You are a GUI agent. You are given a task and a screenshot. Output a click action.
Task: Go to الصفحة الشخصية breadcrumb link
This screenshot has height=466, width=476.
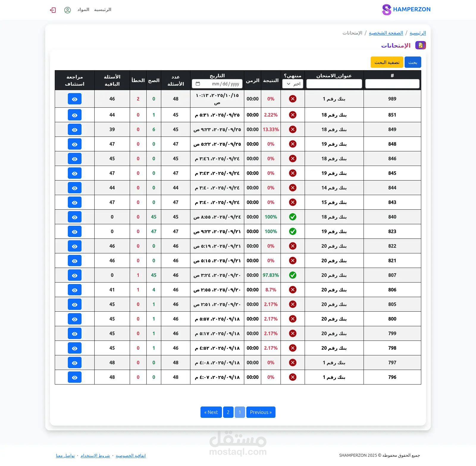(x=386, y=33)
